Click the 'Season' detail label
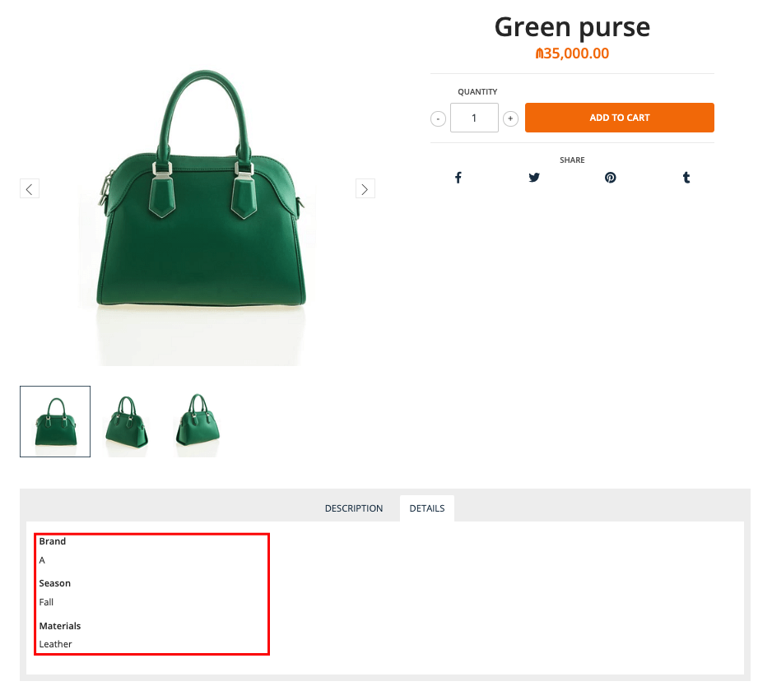Viewport: 772px width, 700px height. (x=54, y=583)
